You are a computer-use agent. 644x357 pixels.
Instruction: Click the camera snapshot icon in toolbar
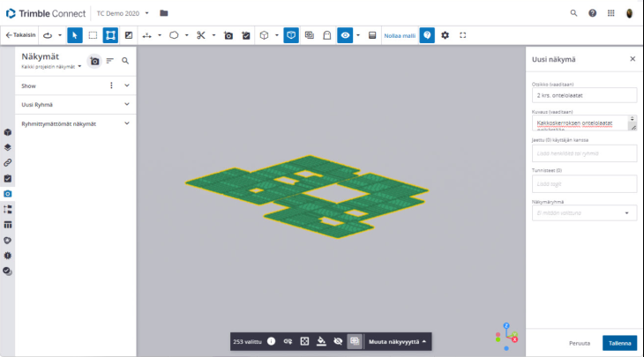(x=228, y=35)
